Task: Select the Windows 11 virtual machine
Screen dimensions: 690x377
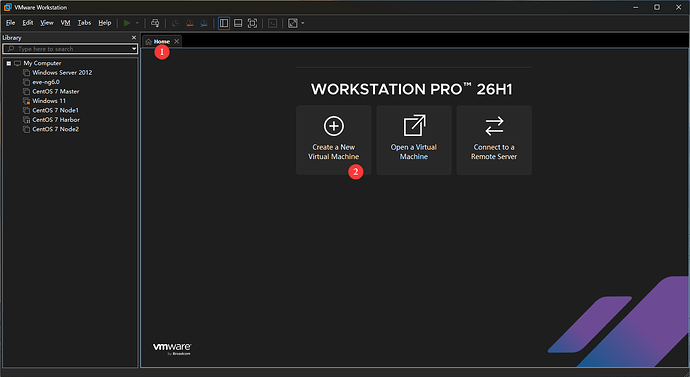Action: click(x=49, y=101)
